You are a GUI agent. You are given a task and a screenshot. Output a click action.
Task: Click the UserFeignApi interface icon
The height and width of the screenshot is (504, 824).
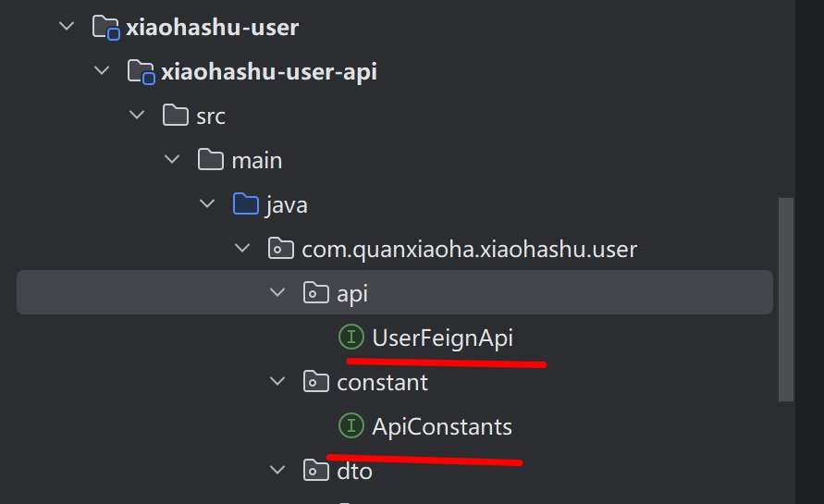click(x=351, y=338)
